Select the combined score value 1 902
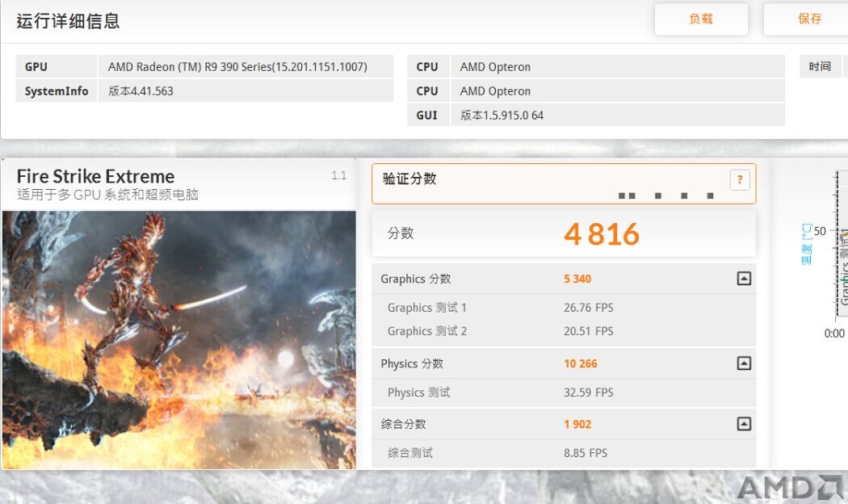Image resolution: width=848 pixels, height=504 pixels. 577,425
